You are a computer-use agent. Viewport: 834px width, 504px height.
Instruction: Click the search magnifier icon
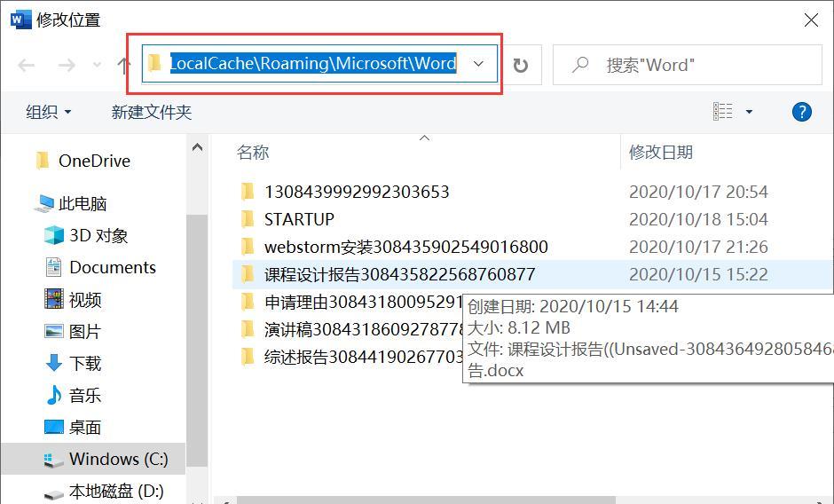pyautogui.click(x=580, y=65)
